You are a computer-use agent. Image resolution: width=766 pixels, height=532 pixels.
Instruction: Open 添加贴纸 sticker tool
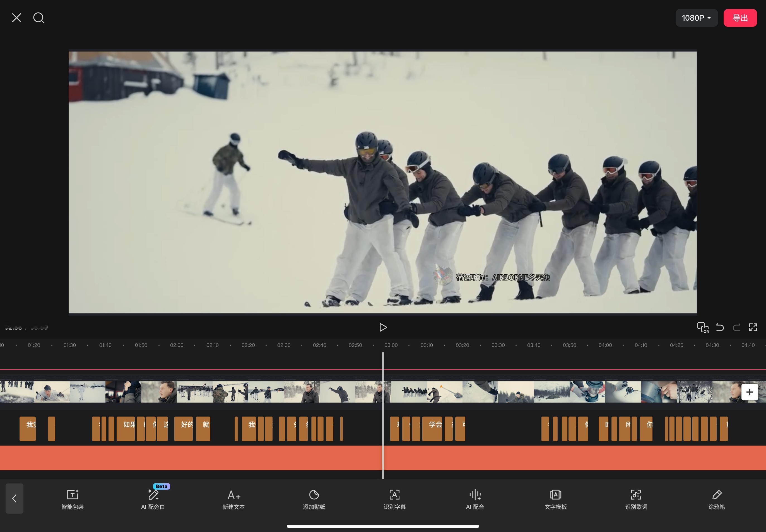pyautogui.click(x=314, y=499)
